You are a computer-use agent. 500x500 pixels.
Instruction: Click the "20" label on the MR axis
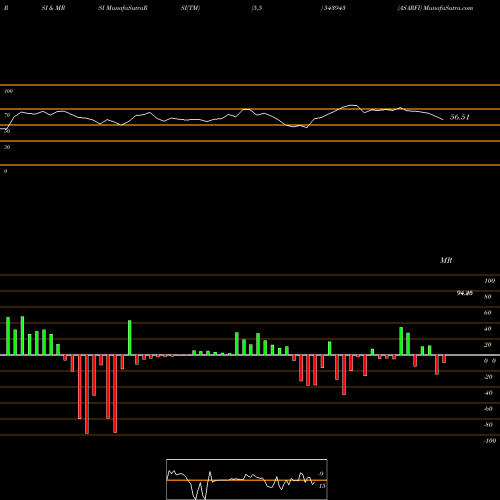click(x=488, y=345)
